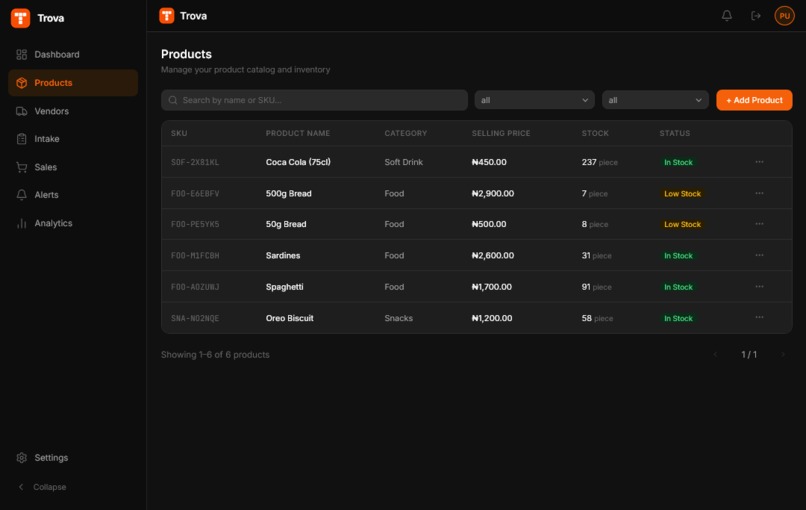Viewport: 806px width, 510px height.
Task: Click the Category column header
Action: tap(406, 133)
